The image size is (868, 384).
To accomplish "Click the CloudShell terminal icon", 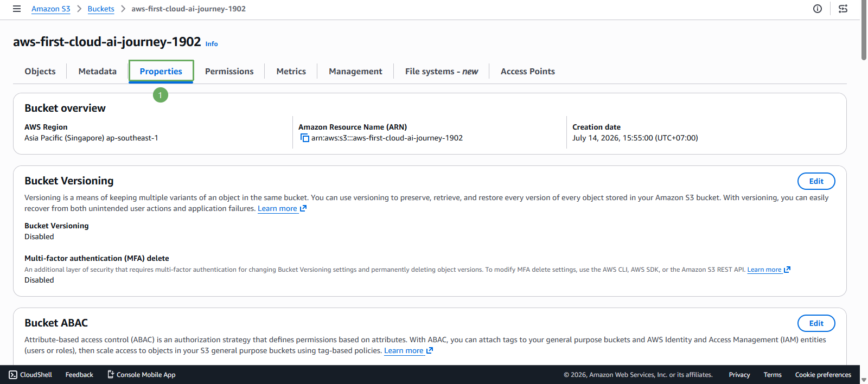I will point(13,375).
